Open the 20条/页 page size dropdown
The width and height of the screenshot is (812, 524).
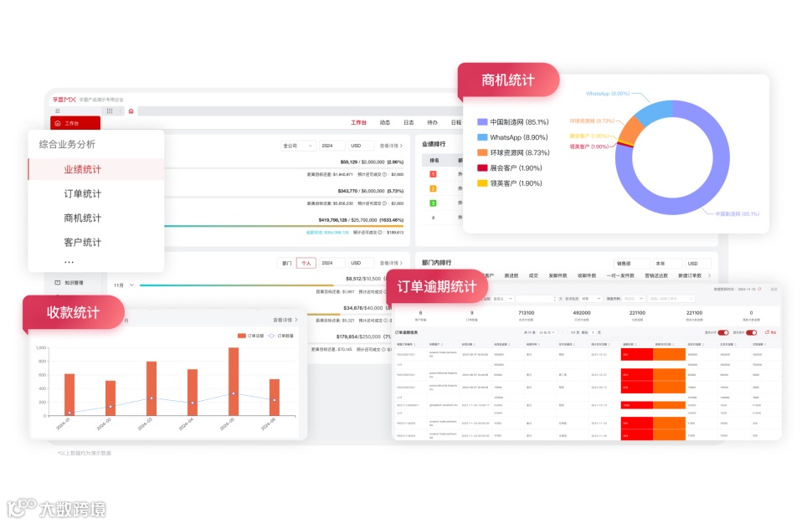click(547, 332)
